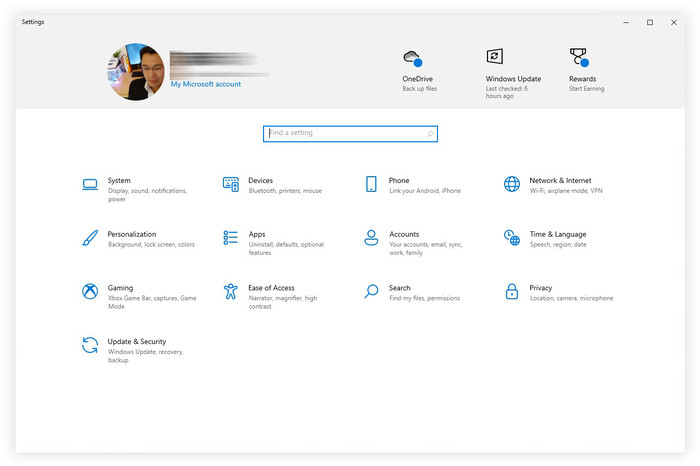Image resolution: width=700 pixels, height=466 pixels.
Task: Select the Personalization paintbrush icon
Action: point(90,238)
